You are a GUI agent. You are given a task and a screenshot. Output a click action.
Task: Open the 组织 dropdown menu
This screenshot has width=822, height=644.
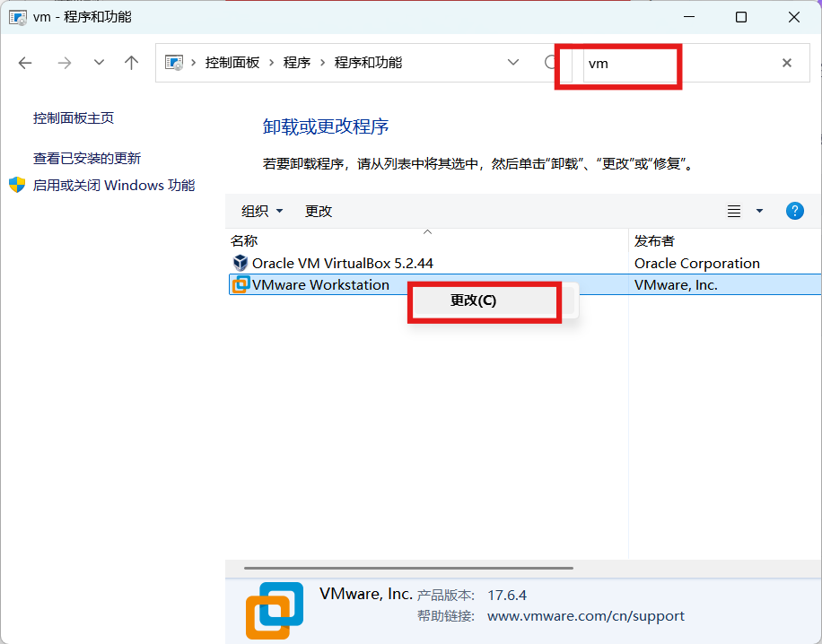(262, 211)
